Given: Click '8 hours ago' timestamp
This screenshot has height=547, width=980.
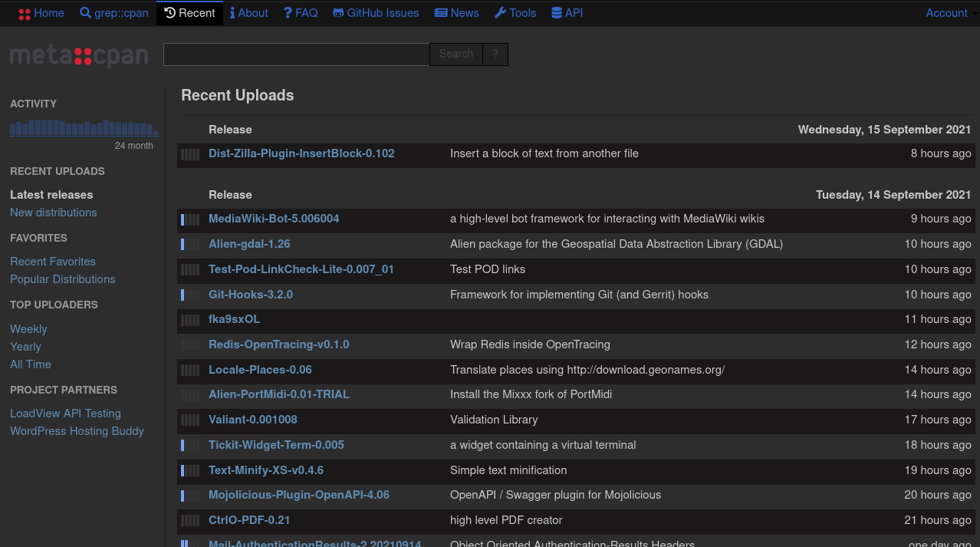Looking at the screenshot, I should pos(941,153).
